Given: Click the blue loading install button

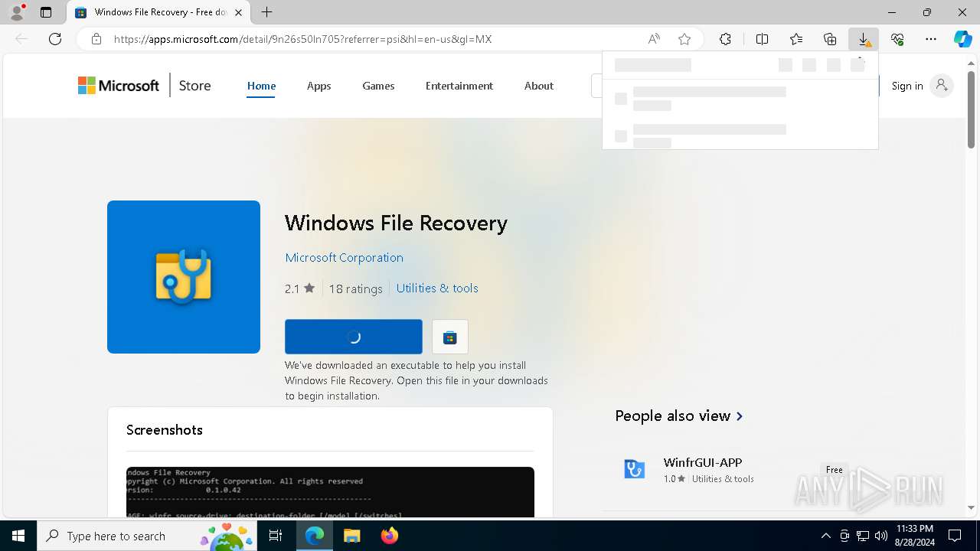Looking at the screenshot, I should pyautogui.click(x=354, y=337).
